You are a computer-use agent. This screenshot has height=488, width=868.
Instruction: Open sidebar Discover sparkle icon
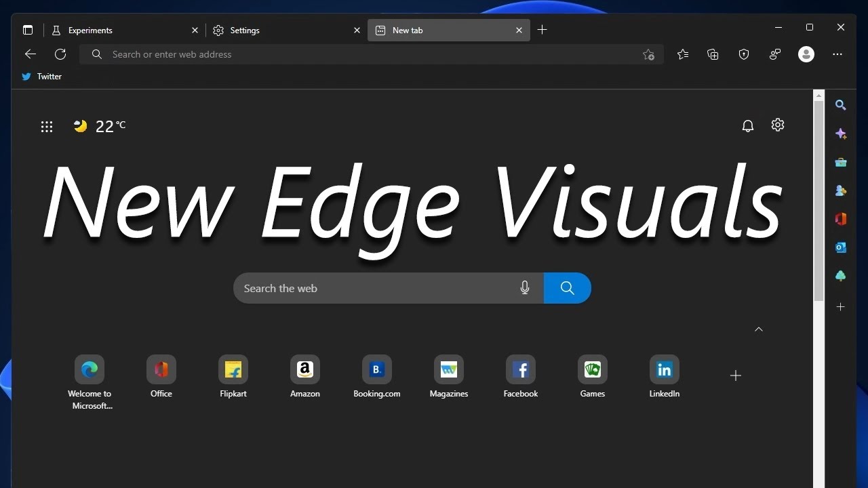pyautogui.click(x=841, y=134)
